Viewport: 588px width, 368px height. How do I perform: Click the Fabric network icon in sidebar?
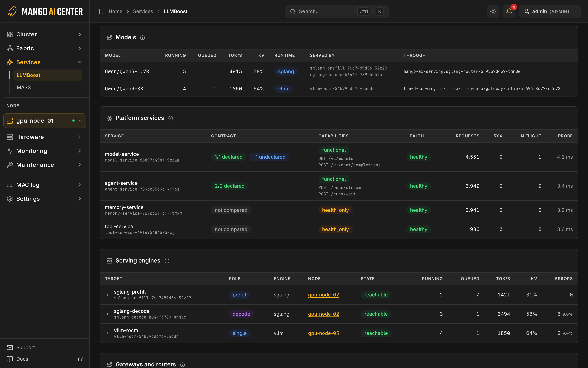[x=10, y=48]
